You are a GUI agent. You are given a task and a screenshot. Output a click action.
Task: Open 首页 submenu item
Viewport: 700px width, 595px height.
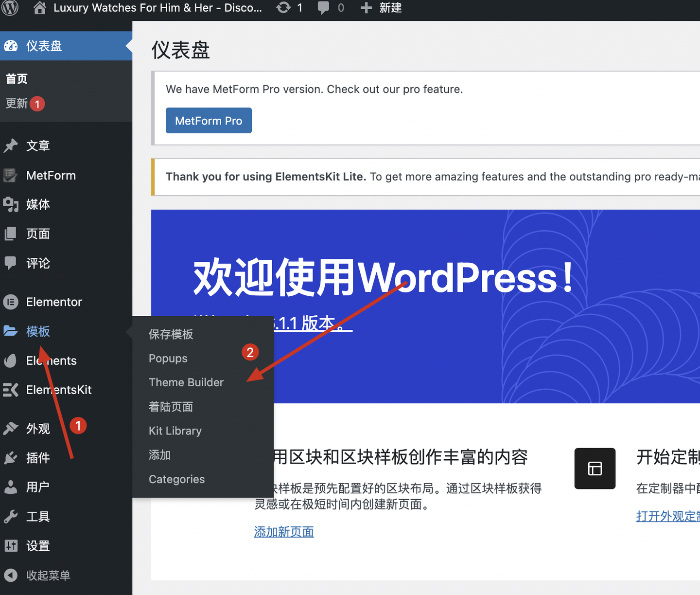[x=17, y=79]
